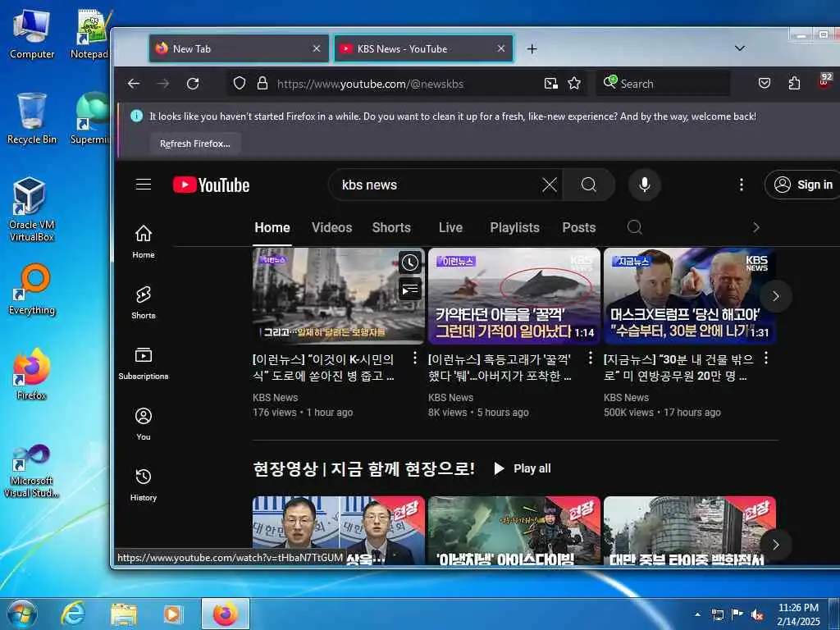Viewport: 840px width, 630px height.
Task: Open Home in the YouTube sidebar
Action: (x=144, y=242)
